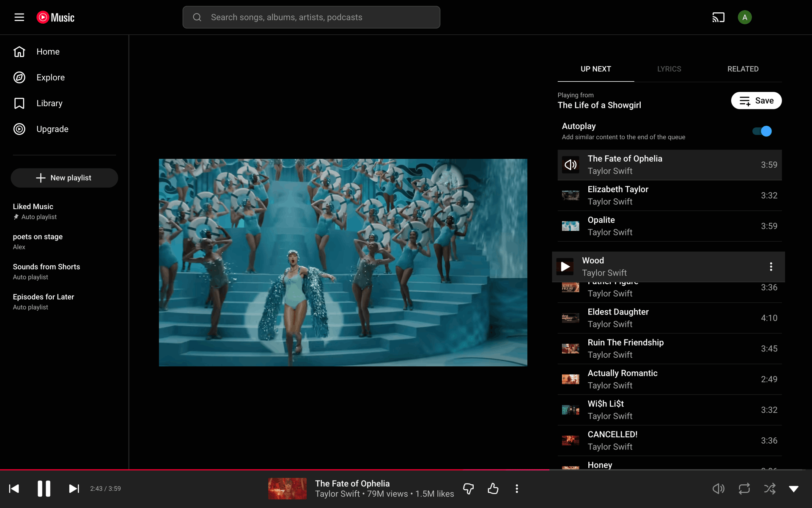
Task: Toggle shuffle for the queue
Action: (x=770, y=489)
